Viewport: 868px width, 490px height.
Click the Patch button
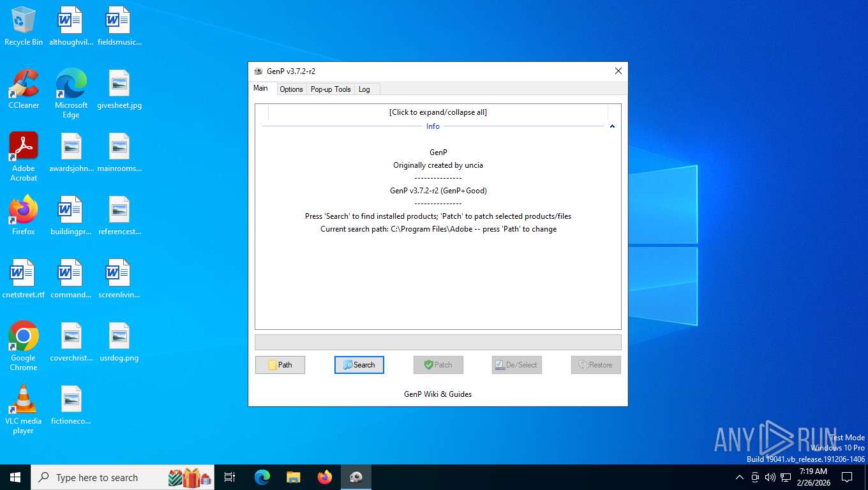coord(438,365)
